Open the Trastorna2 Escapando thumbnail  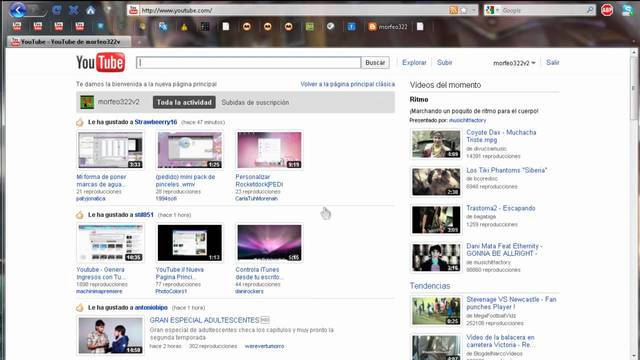coord(436,220)
